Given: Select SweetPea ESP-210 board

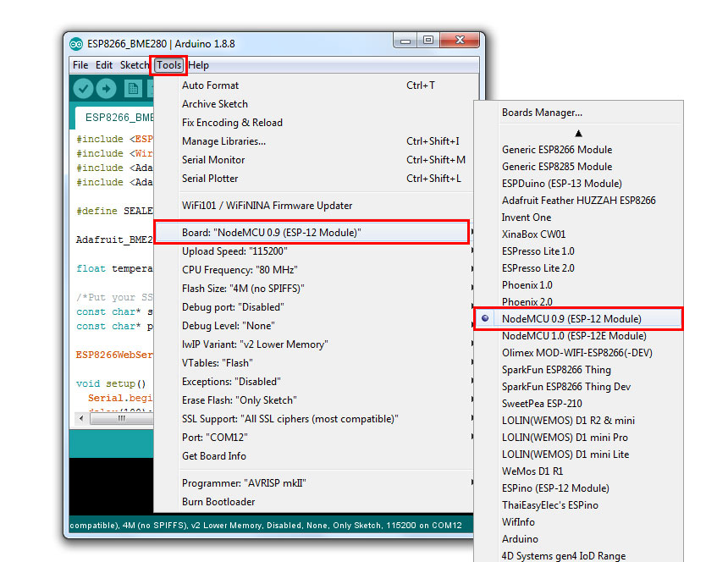Looking at the screenshot, I should tap(578, 403).
